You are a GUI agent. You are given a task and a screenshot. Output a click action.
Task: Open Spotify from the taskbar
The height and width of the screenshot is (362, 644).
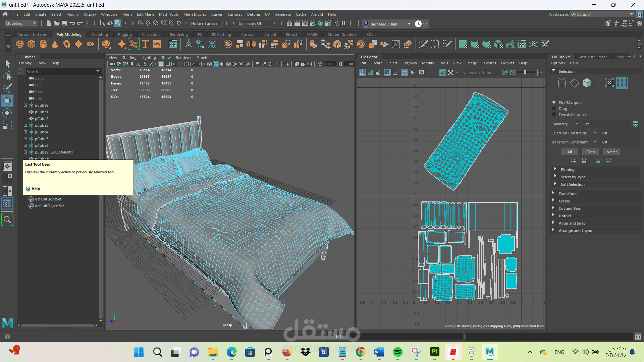pyautogui.click(x=397, y=352)
